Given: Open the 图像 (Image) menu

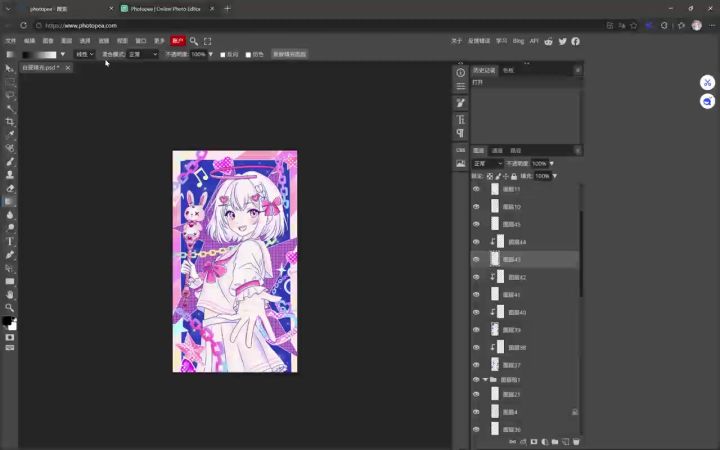Looking at the screenshot, I should pyautogui.click(x=48, y=41).
